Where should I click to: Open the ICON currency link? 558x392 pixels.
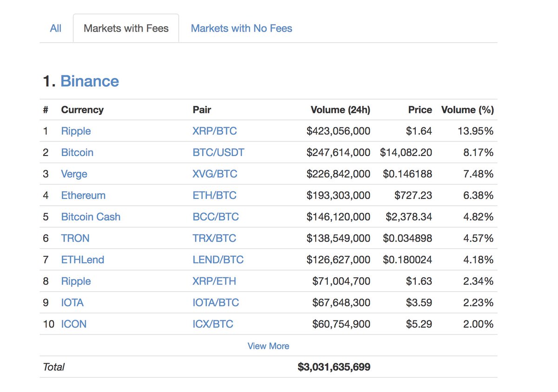coord(74,324)
